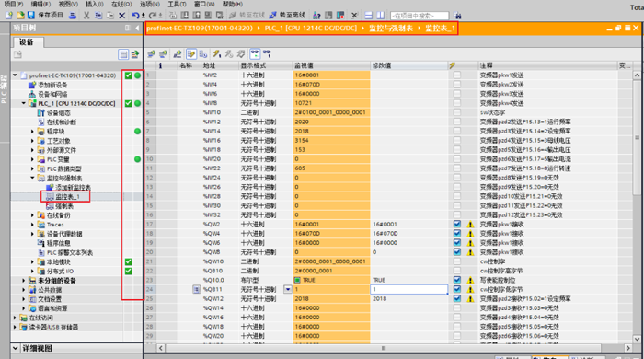Click the cut scissors icon
Image resolution: width=644 pixels, height=359 pixels.
(x=86, y=16)
